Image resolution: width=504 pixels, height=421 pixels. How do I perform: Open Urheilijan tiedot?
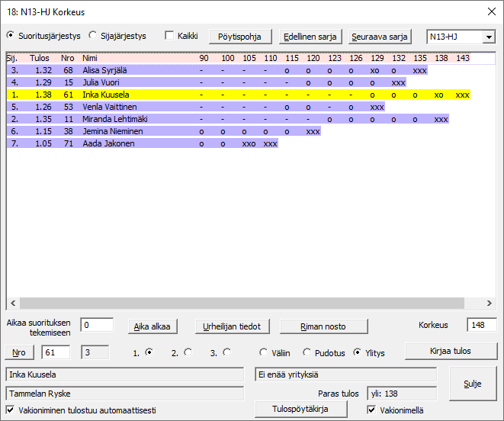(x=232, y=326)
